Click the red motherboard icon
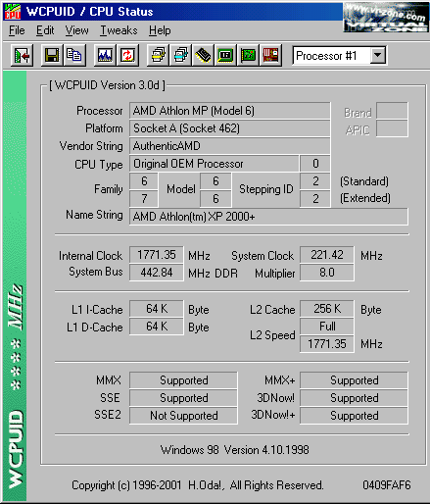This screenshot has height=504, width=430. 270,56
